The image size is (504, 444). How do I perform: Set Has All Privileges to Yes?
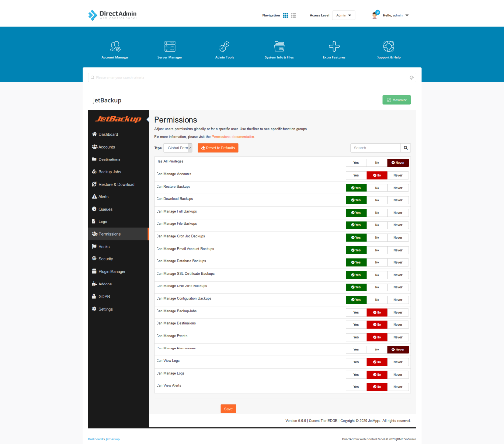[x=355, y=162]
